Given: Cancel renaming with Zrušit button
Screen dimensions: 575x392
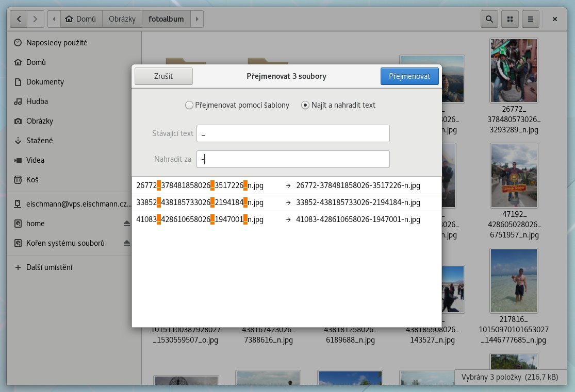Looking at the screenshot, I should tap(163, 76).
